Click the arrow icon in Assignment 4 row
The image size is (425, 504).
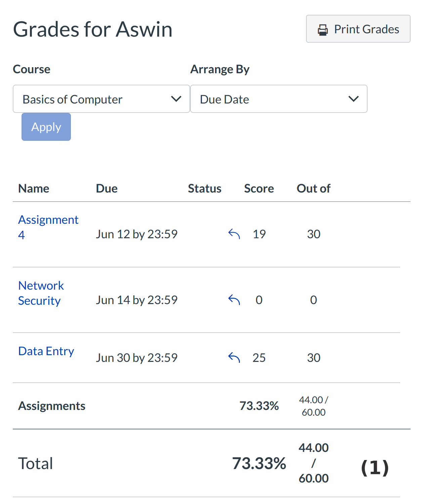[234, 234]
